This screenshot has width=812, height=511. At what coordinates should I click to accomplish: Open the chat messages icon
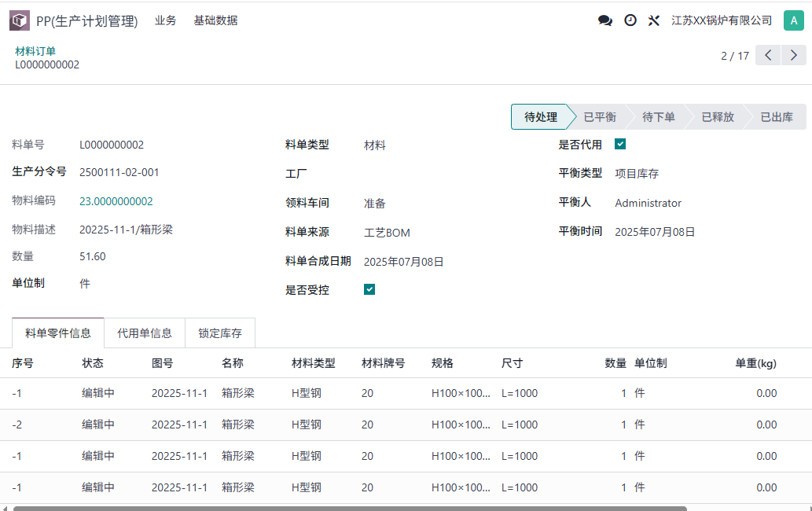tap(604, 21)
